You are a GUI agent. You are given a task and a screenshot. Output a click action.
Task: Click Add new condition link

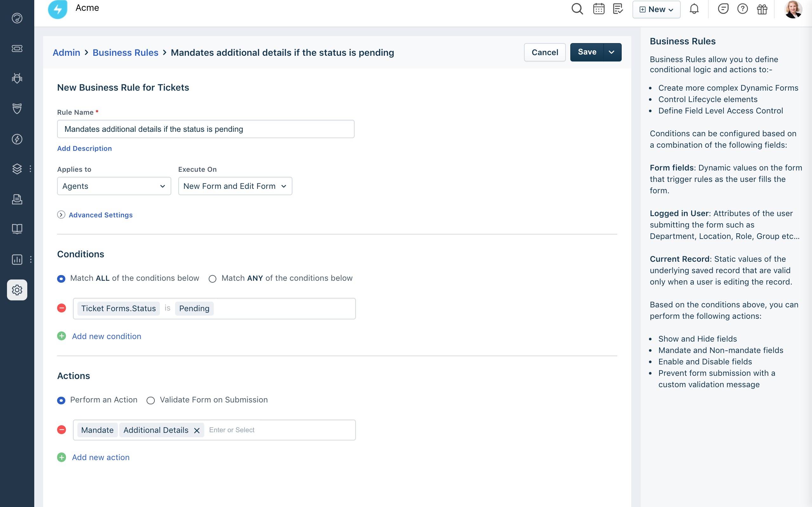pos(106,336)
